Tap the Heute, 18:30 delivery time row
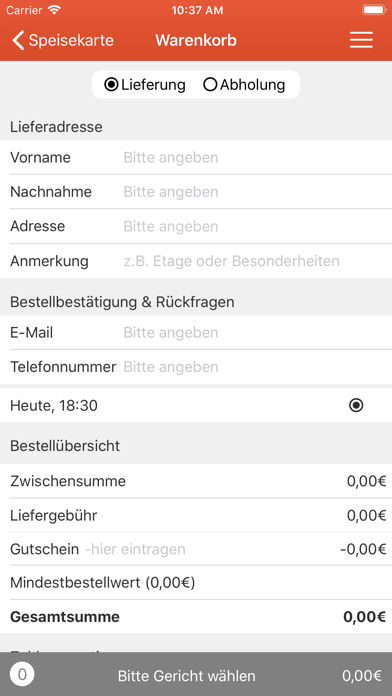This screenshot has height=696, width=392. [x=196, y=405]
